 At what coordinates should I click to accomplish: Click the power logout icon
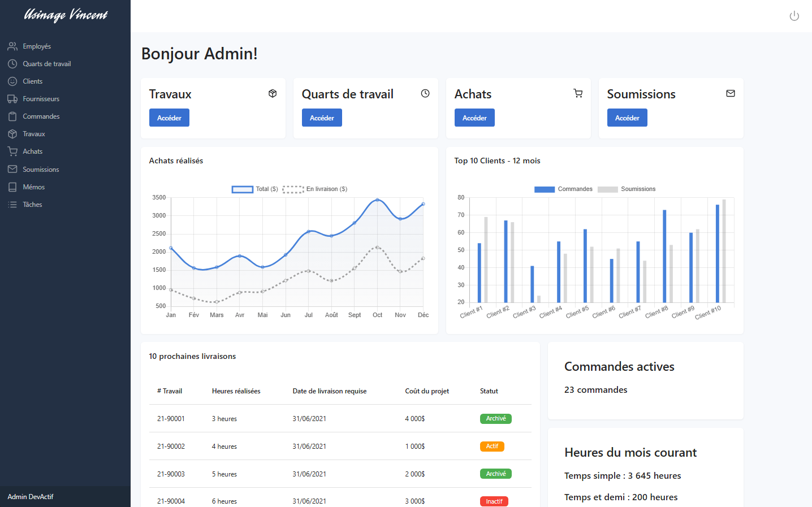coord(794,16)
